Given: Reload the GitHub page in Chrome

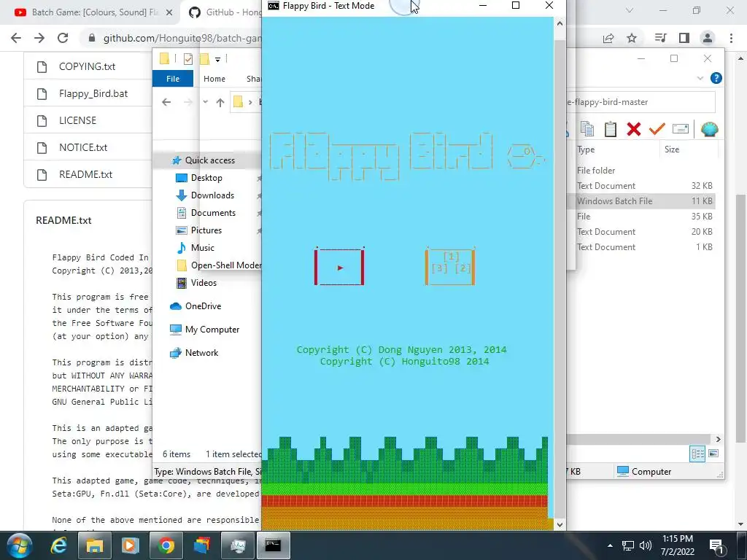Looking at the screenshot, I should [63, 38].
